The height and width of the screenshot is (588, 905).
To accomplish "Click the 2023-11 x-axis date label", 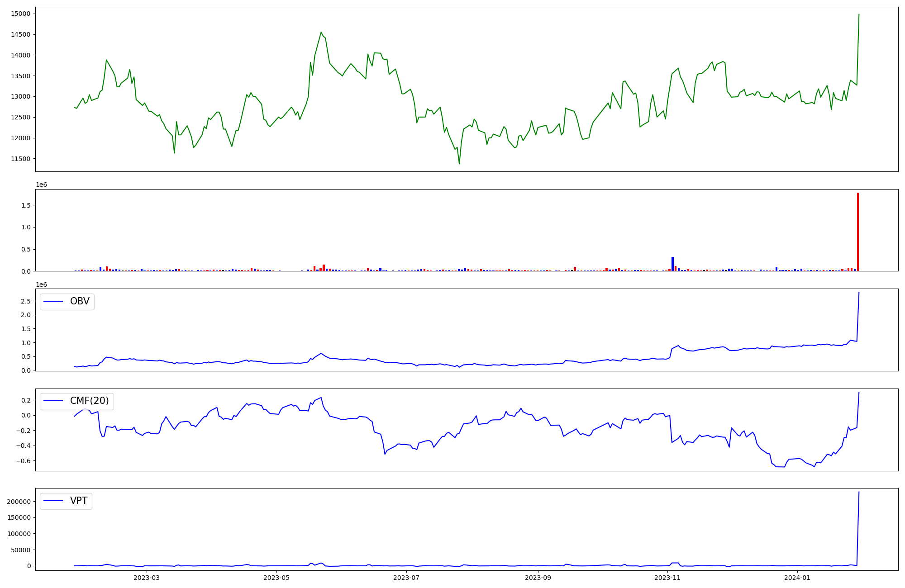I will 668,578.
